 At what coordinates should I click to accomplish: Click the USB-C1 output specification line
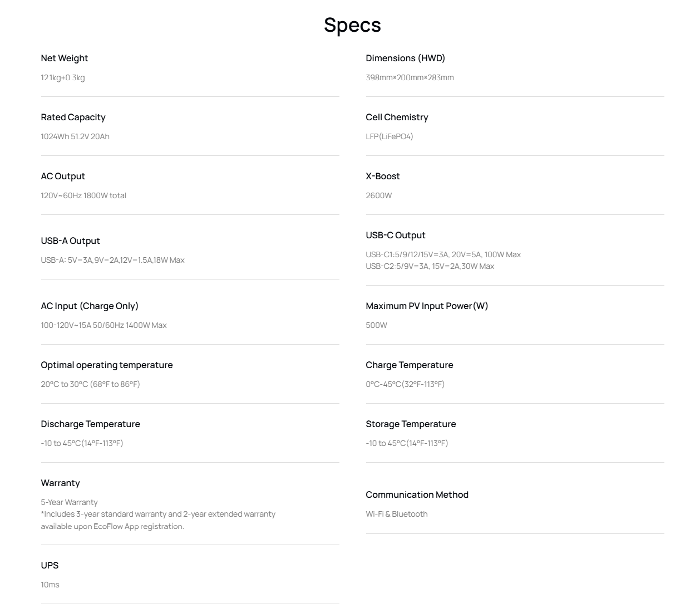pyautogui.click(x=443, y=255)
